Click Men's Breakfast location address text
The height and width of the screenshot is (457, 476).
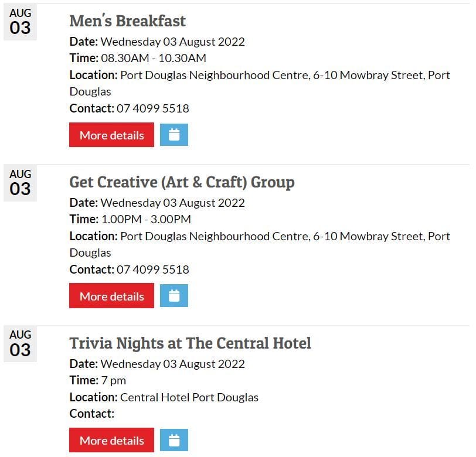285,75
